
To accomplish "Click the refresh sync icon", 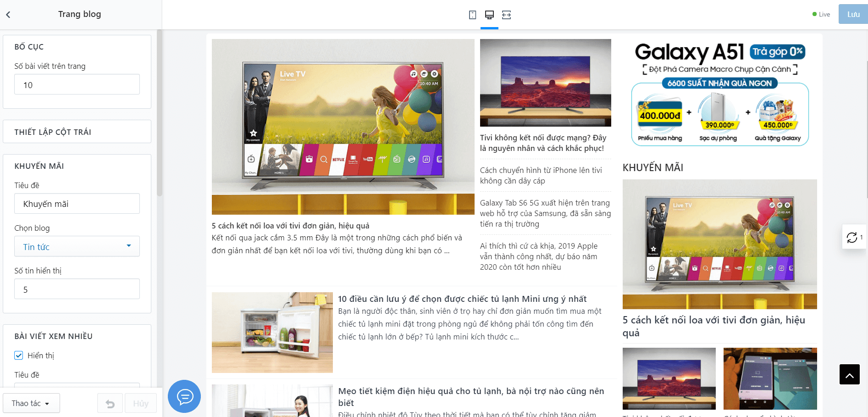I will 852,237.
